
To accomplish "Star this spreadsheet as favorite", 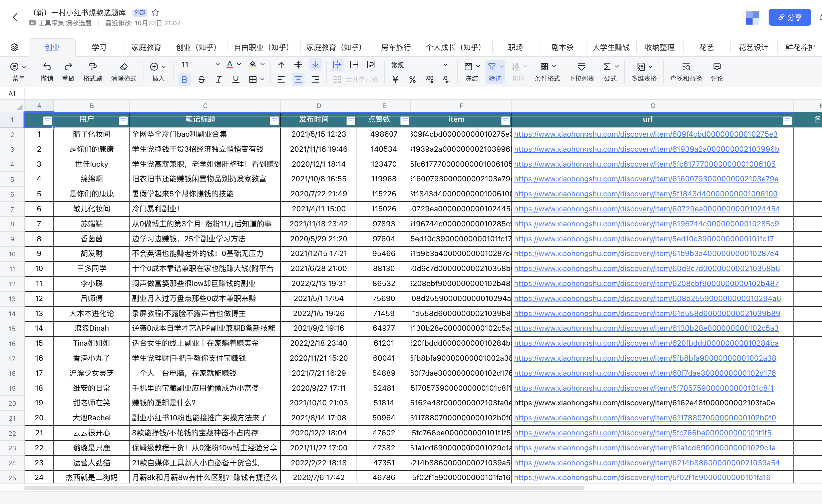I will 155,13.
